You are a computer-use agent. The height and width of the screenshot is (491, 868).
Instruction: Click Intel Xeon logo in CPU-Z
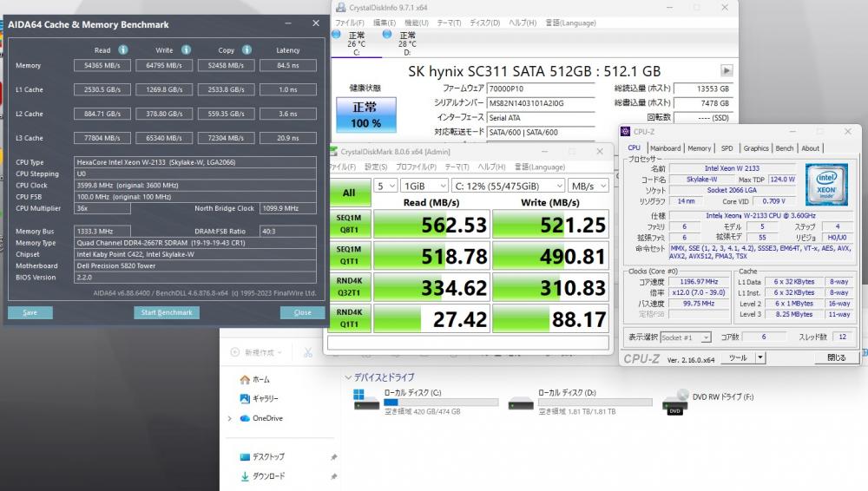pyautogui.click(x=826, y=184)
